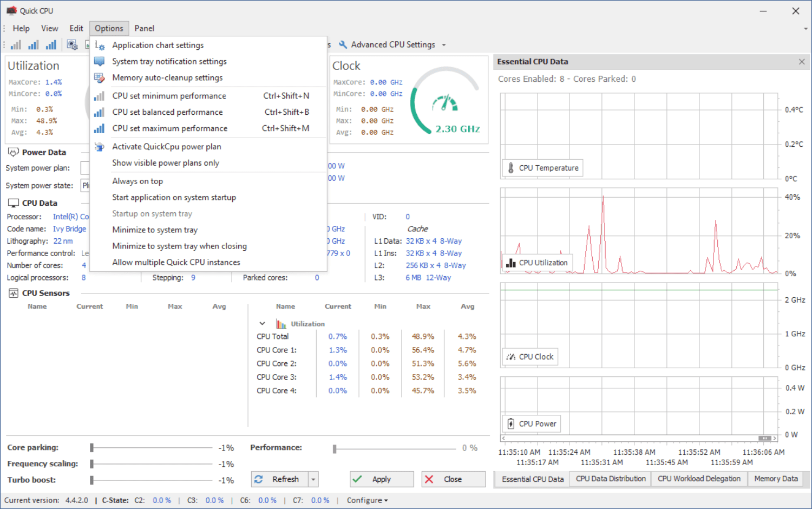Collapse the Utilization sensor group chevron
Image resolution: width=812 pixels, height=509 pixels.
coord(262,324)
